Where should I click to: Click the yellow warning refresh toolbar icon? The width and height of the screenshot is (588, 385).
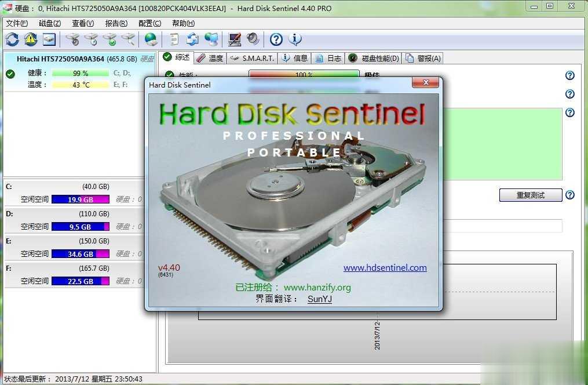[31, 39]
